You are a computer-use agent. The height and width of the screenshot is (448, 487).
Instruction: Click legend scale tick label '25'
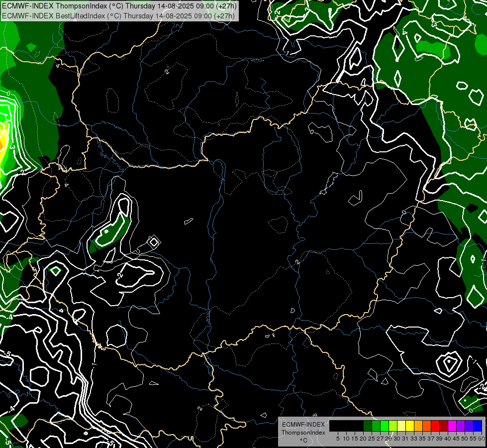[x=372, y=439]
